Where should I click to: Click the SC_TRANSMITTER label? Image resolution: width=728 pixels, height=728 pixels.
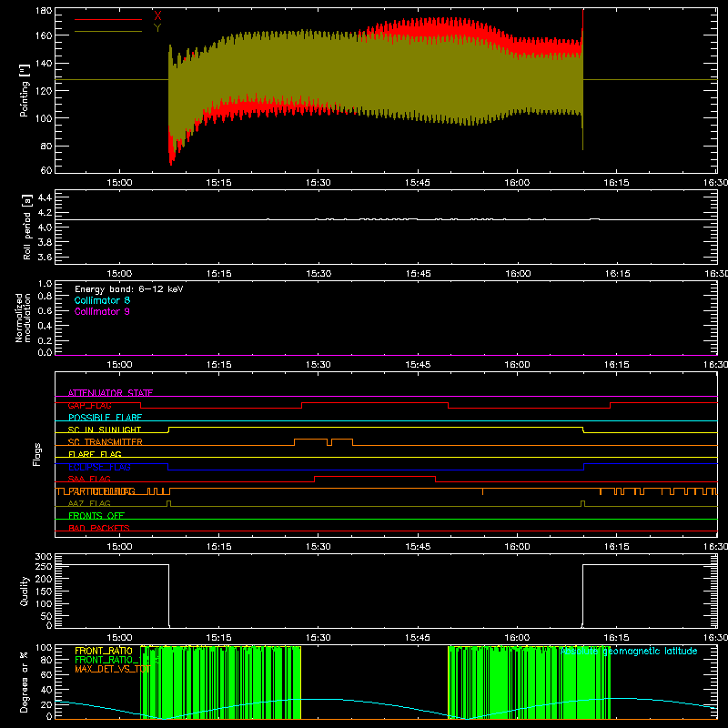105,442
